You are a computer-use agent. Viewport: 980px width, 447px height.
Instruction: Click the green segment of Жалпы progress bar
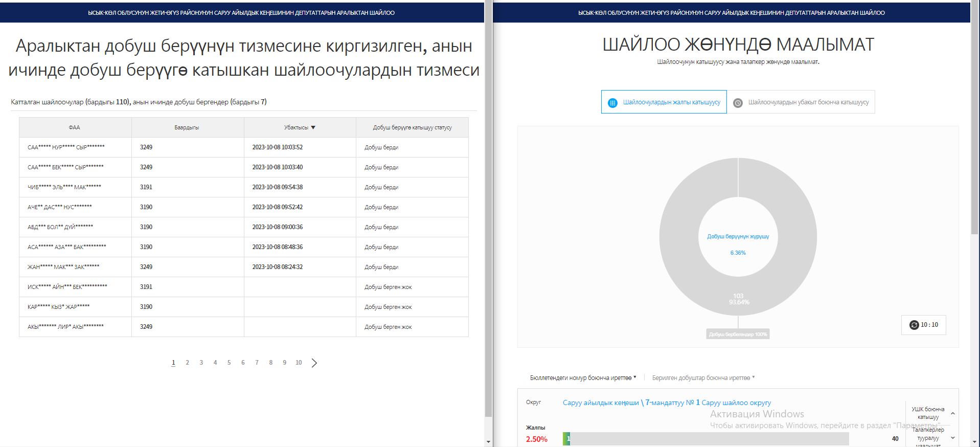566,439
